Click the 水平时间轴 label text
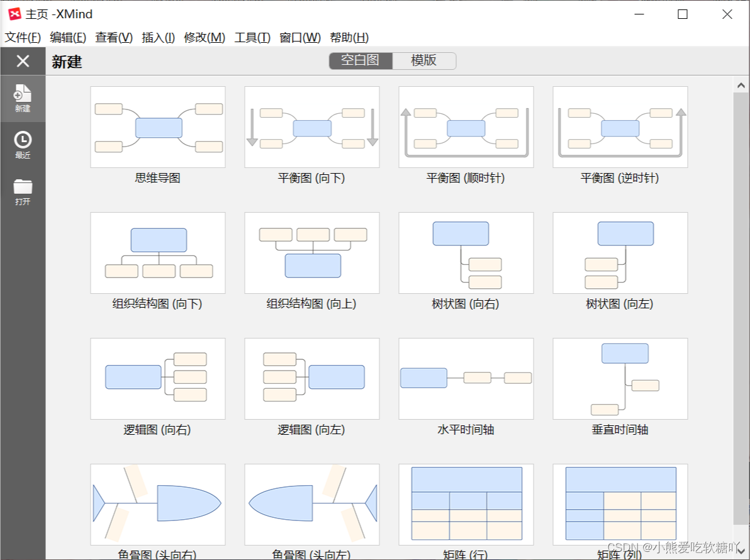Screen dimensions: 750x560 point(466,430)
